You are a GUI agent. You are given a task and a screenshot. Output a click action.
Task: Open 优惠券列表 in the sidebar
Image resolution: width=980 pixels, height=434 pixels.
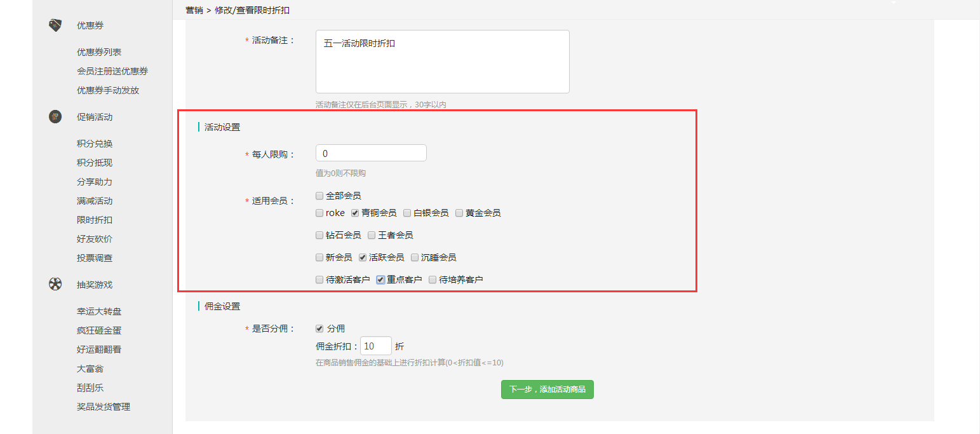tap(99, 52)
